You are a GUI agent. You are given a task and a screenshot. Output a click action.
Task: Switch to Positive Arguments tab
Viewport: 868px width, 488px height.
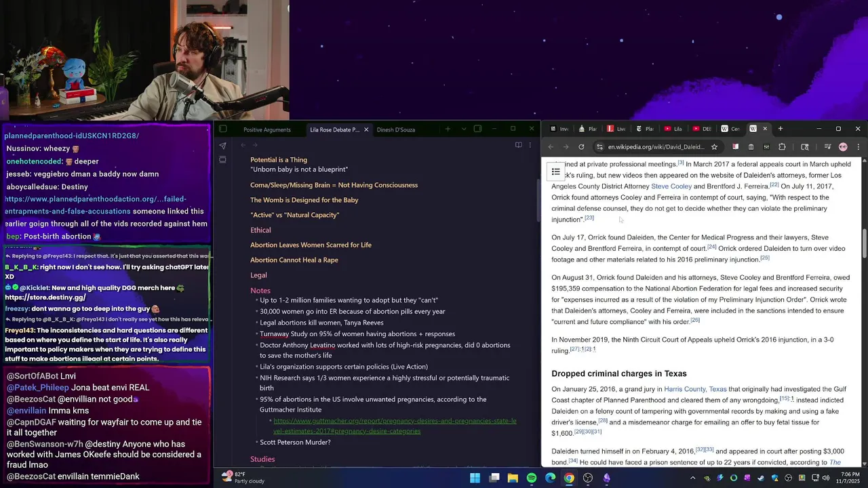267,129
